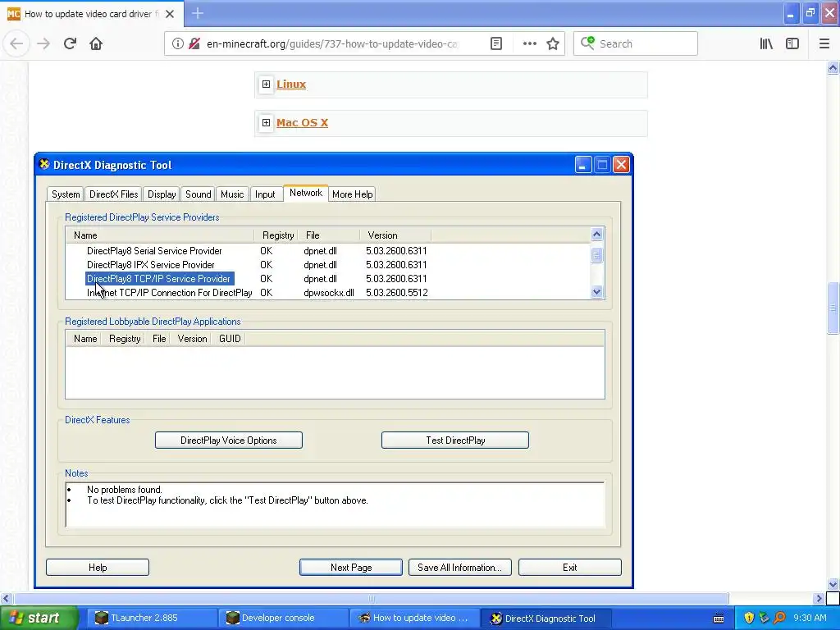Viewport: 840px width, 630px height.
Task: Exit the DirectX Diagnostic Tool
Action: coord(570,568)
